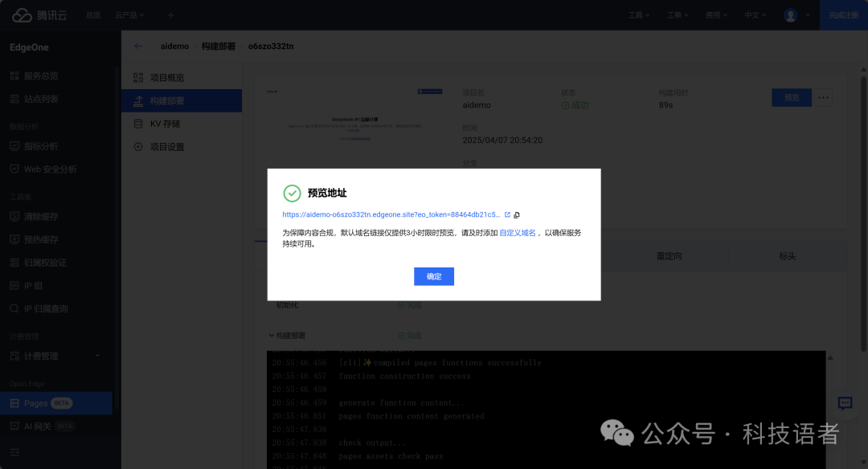The height and width of the screenshot is (469, 868).
Task: Copy the preview URL with the copy icon
Action: tap(517, 215)
